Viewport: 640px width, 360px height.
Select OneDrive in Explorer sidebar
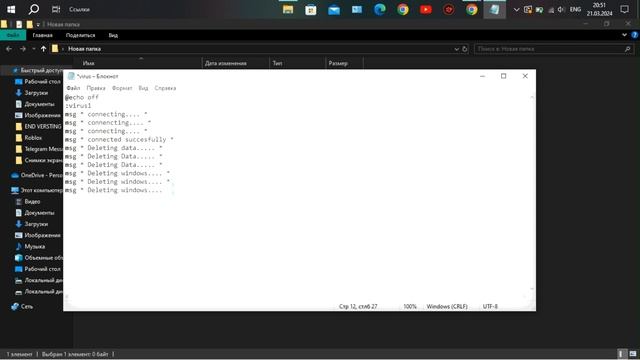pos(37,175)
